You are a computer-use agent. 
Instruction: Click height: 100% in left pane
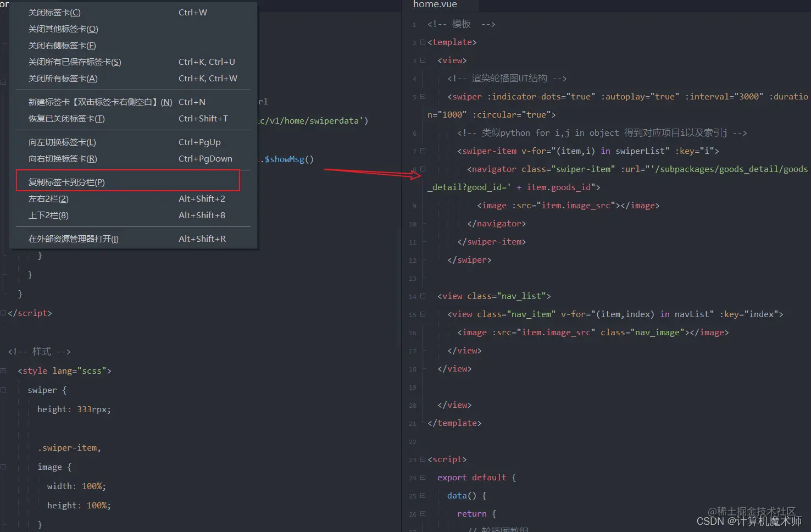tap(79, 505)
